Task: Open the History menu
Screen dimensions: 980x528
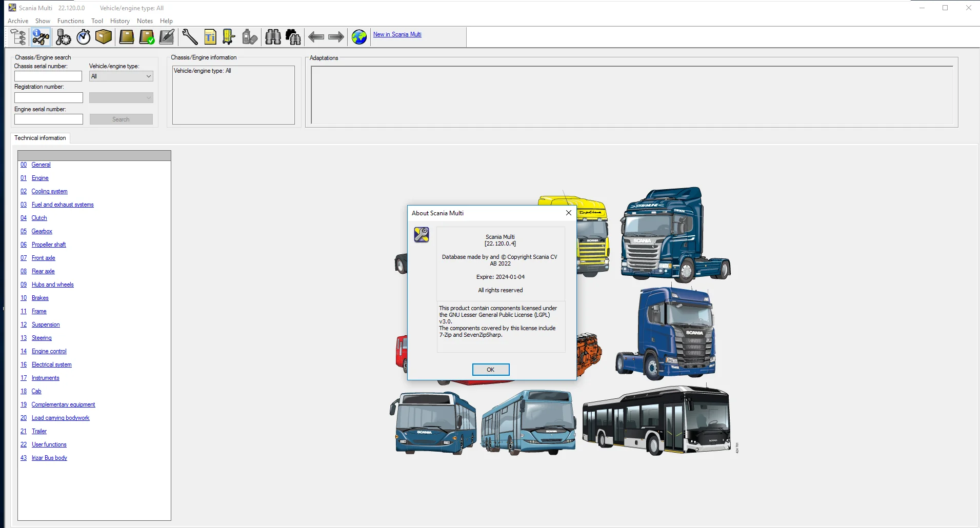Action: click(119, 21)
